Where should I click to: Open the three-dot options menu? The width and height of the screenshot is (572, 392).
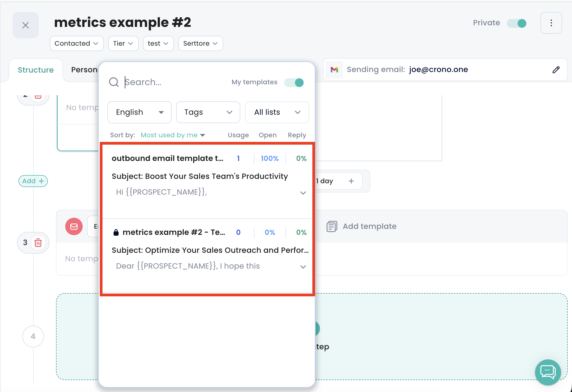click(x=551, y=23)
